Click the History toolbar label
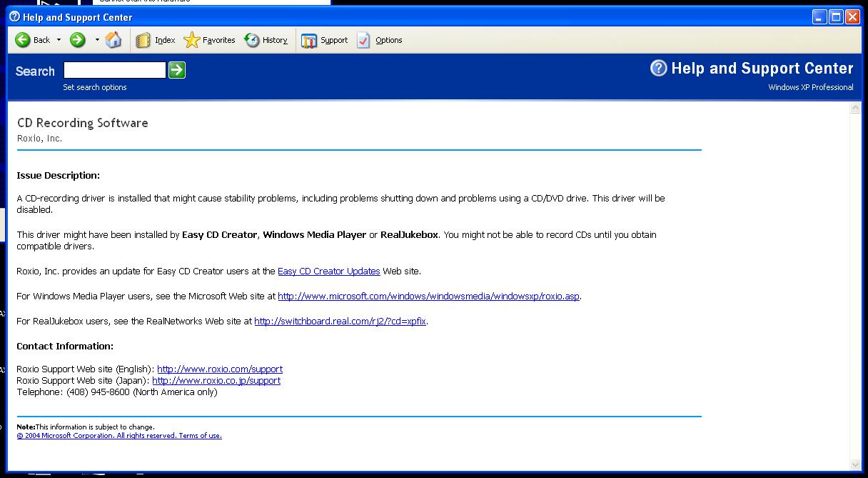This screenshot has height=478, width=868. [x=275, y=40]
